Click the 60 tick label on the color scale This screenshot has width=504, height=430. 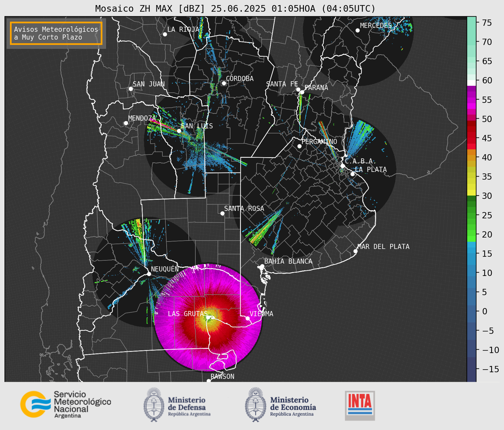[x=487, y=80]
